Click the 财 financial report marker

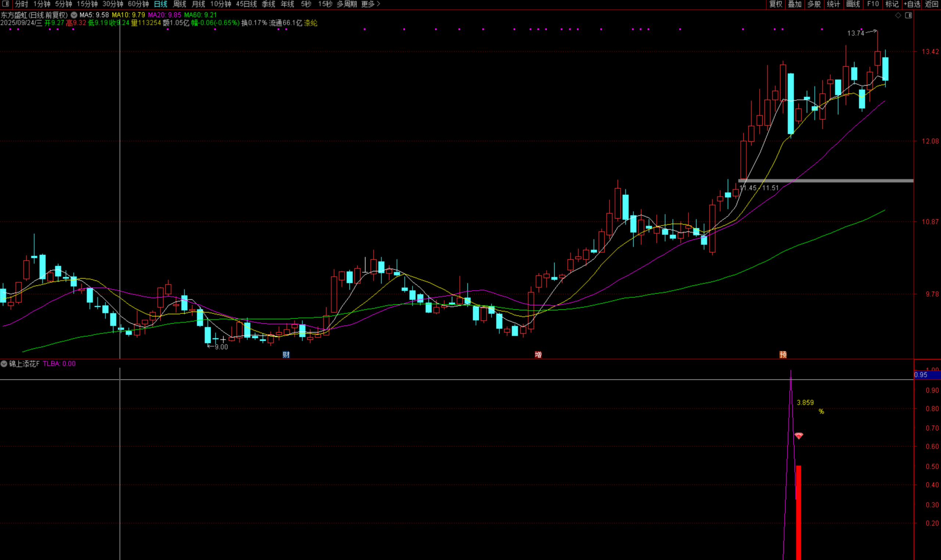click(286, 354)
